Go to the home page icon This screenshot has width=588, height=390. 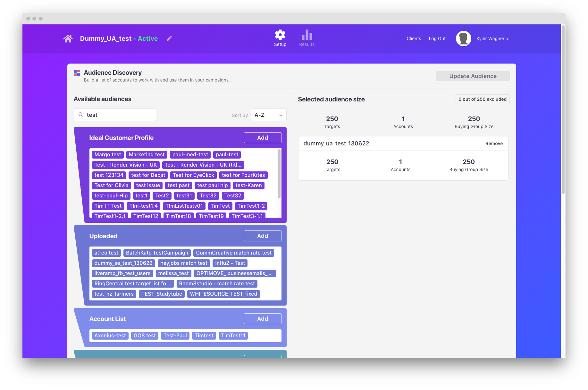[x=68, y=39]
